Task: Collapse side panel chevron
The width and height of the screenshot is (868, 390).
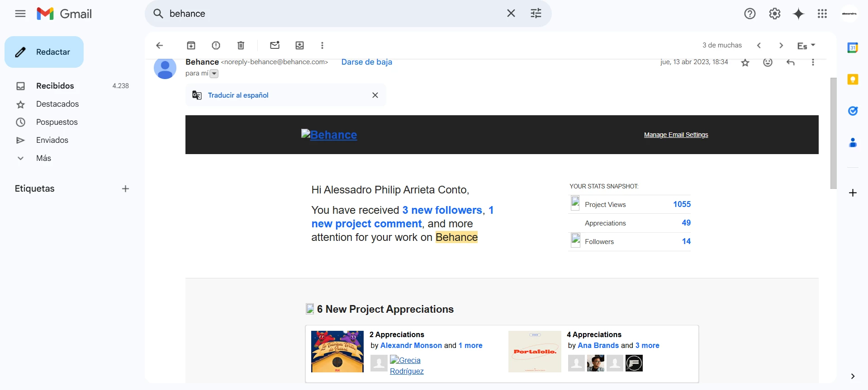Action: point(853,376)
